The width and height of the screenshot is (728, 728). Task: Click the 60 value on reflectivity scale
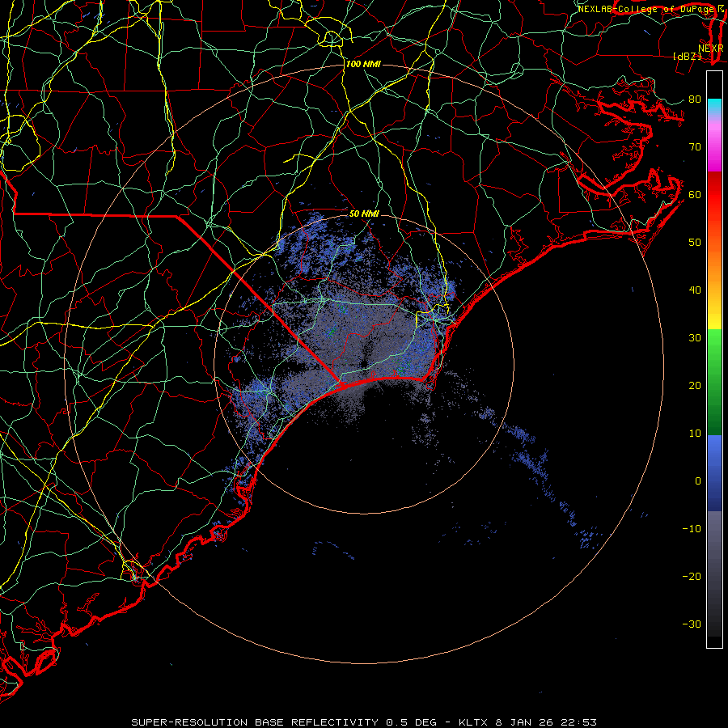click(x=695, y=194)
